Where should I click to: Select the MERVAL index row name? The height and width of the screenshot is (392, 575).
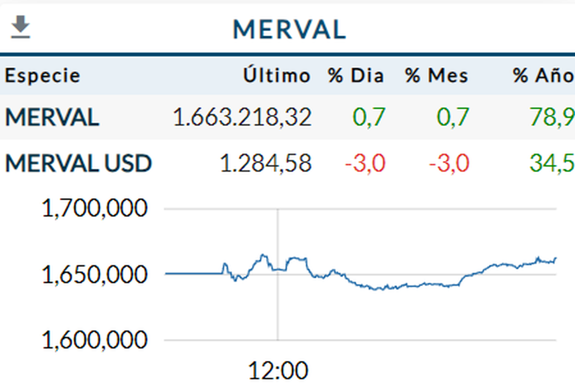coord(52,117)
